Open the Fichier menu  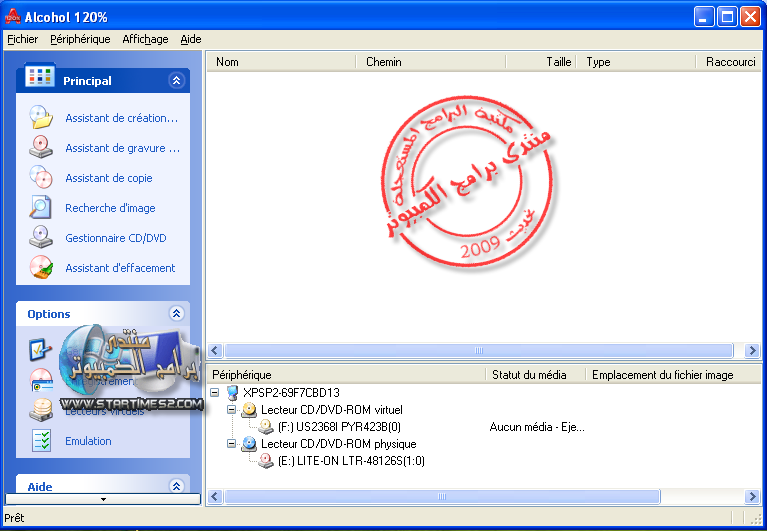point(23,39)
